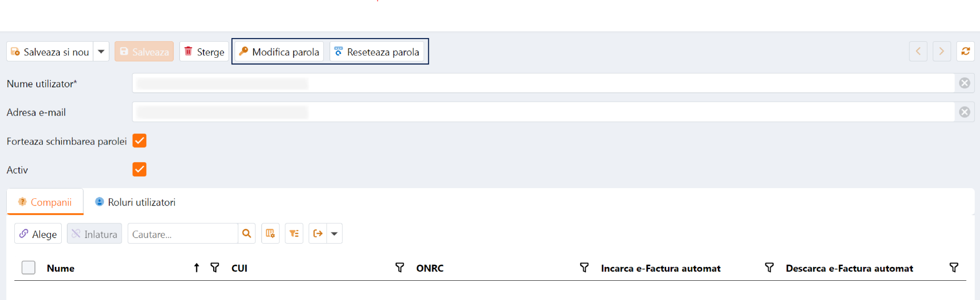This screenshot has height=300, width=980.
Task: Open the column chooser icon
Action: point(270,233)
